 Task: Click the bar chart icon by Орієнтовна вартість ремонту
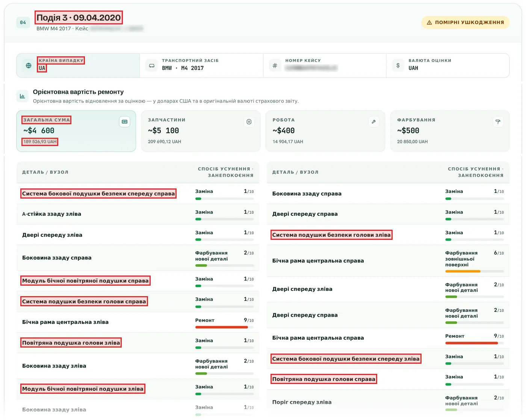point(23,96)
